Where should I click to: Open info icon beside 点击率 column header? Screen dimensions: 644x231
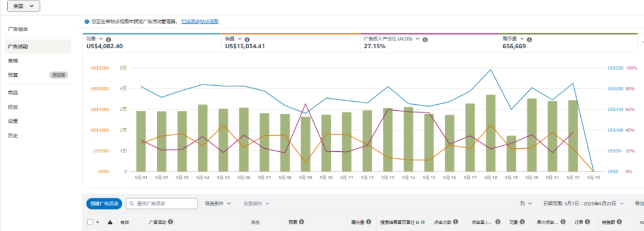498,222
